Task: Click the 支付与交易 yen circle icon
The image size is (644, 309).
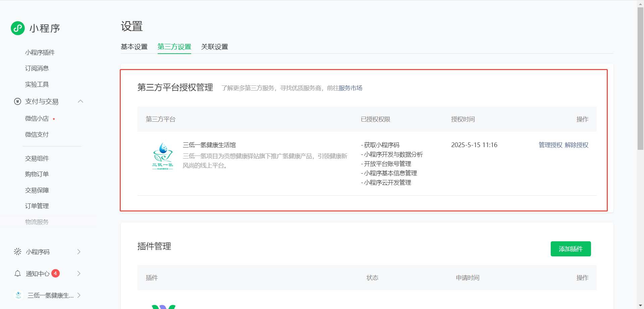Action: [x=17, y=101]
